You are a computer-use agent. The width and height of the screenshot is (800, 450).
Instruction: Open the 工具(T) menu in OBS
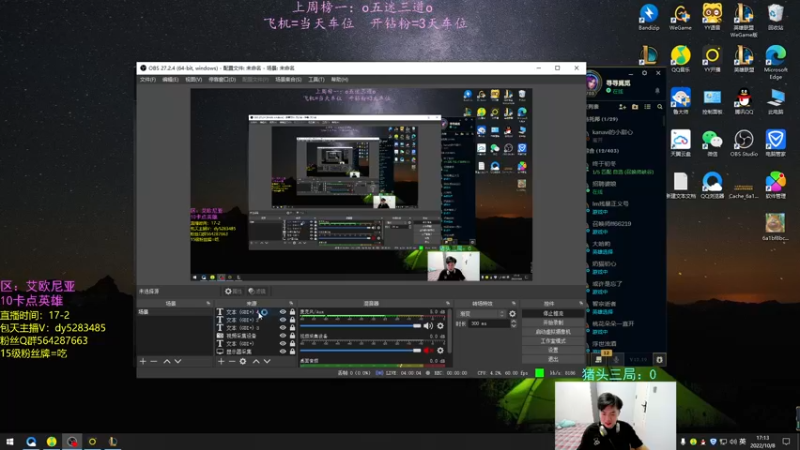[x=316, y=80]
